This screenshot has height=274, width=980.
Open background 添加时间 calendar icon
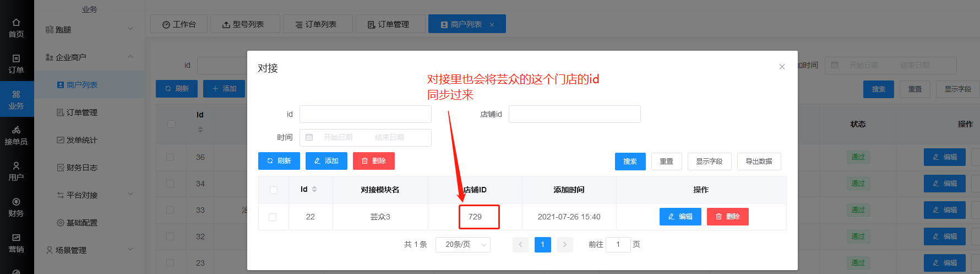click(835, 65)
